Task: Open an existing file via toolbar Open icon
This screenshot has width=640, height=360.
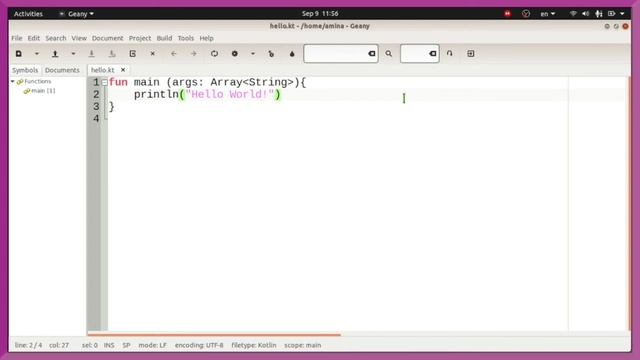Action: pos(55,53)
